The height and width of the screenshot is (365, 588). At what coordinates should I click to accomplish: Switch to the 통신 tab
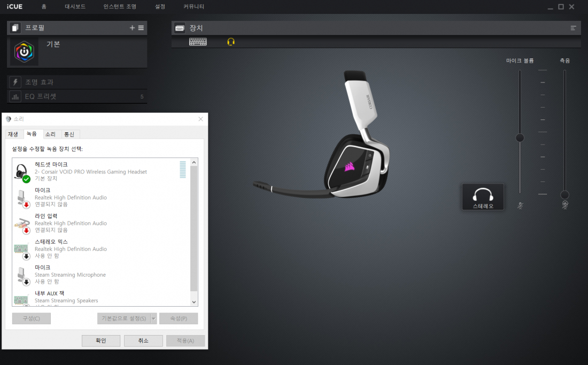[69, 134]
